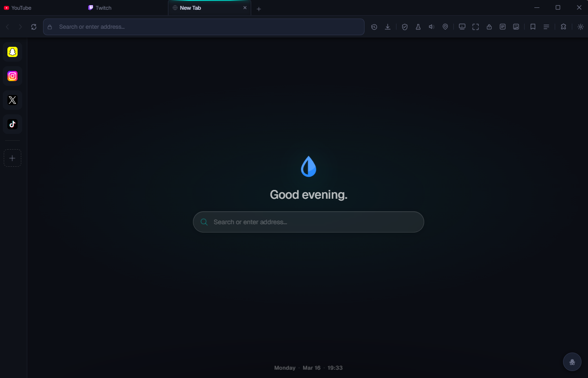The width and height of the screenshot is (588, 378).
Task: Open browsing History
Action: [x=374, y=26]
